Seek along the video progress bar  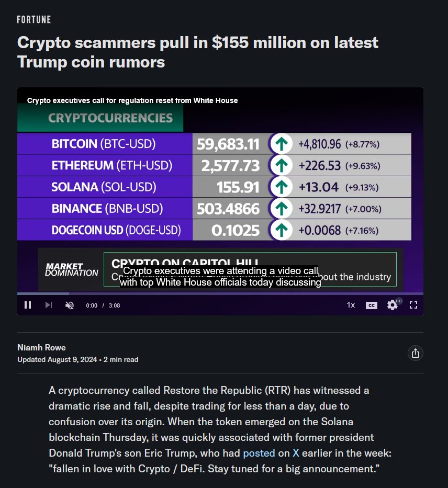coord(220,293)
